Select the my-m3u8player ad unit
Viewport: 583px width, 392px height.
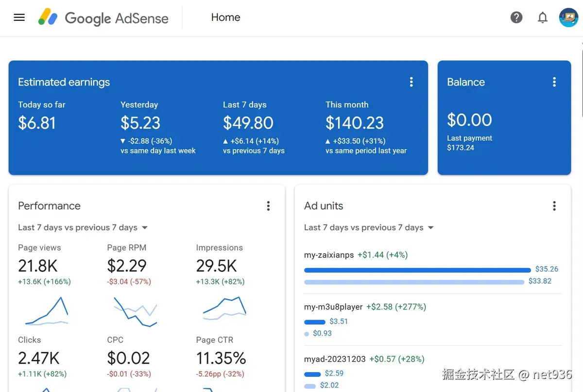(333, 307)
